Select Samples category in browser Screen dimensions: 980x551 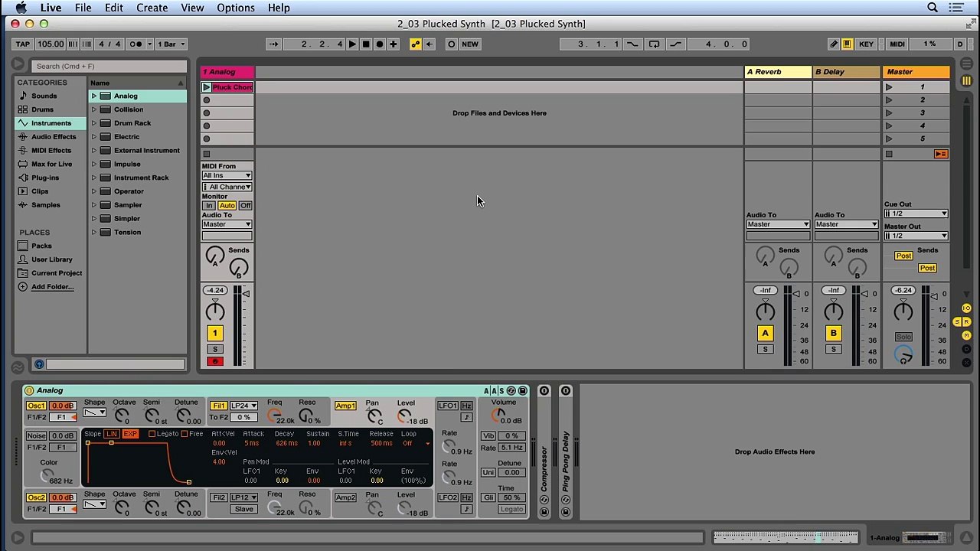45,205
